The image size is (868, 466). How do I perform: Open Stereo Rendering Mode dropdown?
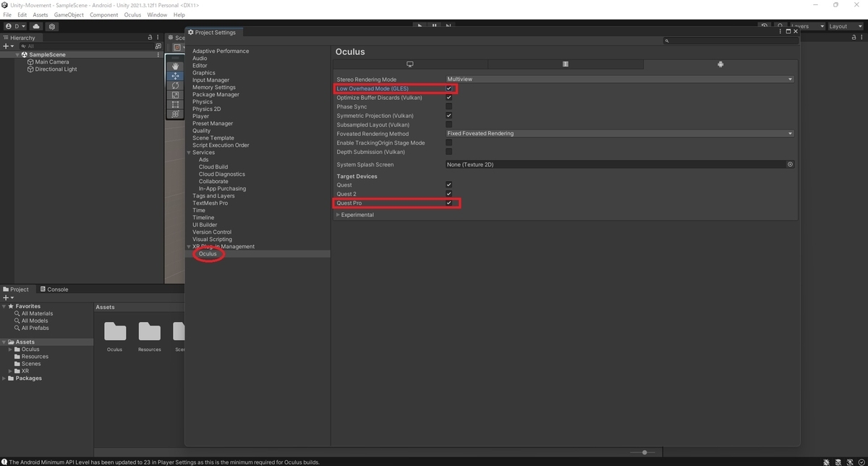pyautogui.click(x=620, y=79)
